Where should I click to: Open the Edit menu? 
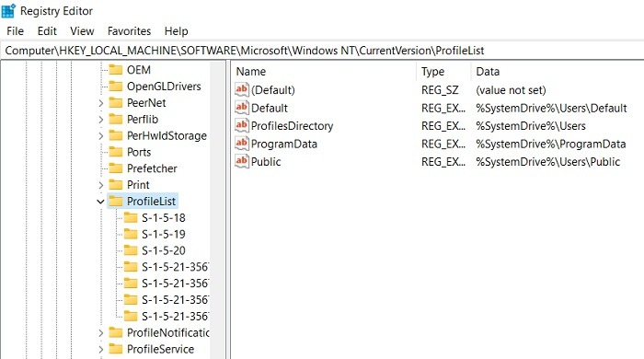click(x=47, y=31)
